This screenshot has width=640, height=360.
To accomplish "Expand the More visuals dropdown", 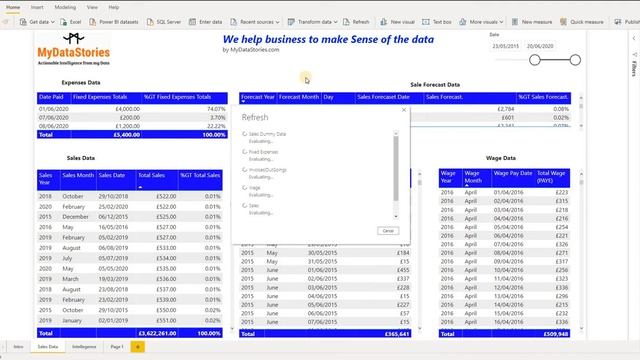I will click(x=501, y=22).
